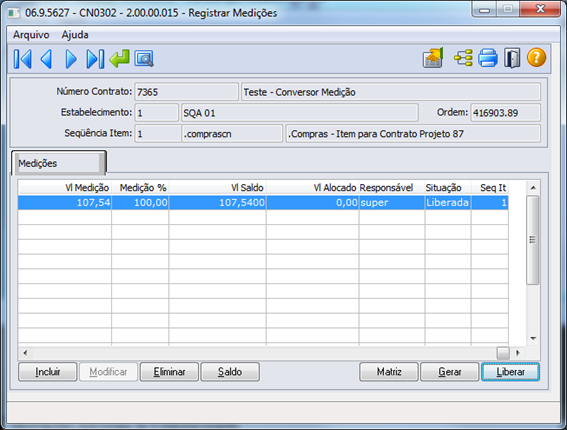Open the Arquivo menu
The image size is (567, 430).
point(31,35)
